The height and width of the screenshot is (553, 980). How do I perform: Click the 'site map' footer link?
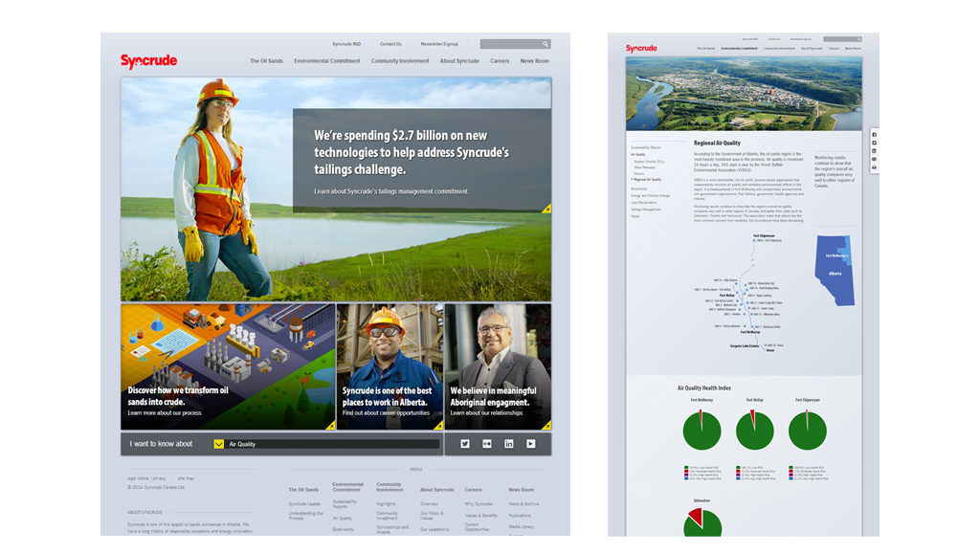186,478
